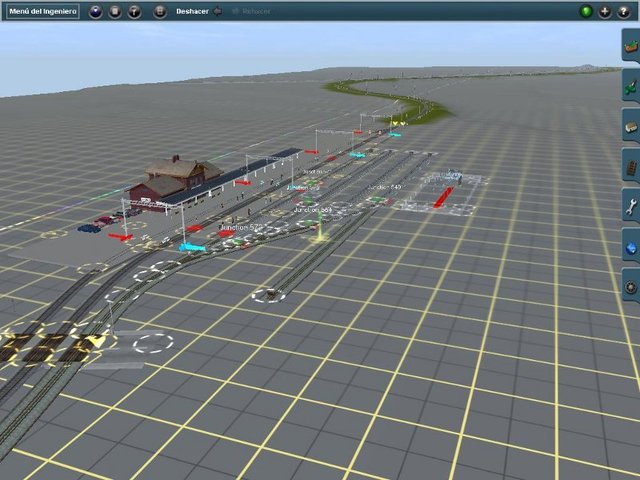The width and height of the screenshot is (640, 480).
Task: Expand the blue gem Layers tab
Action: 631,247
